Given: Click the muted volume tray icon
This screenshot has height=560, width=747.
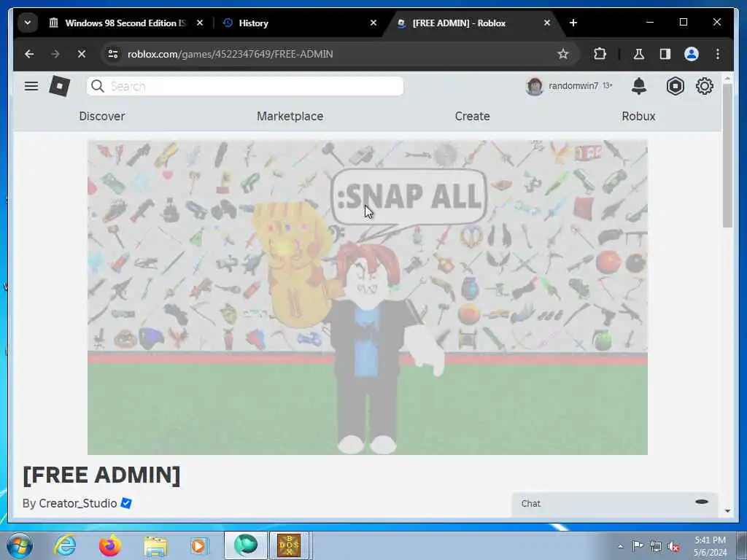Looking at the screenshot, I should [673, 546].
